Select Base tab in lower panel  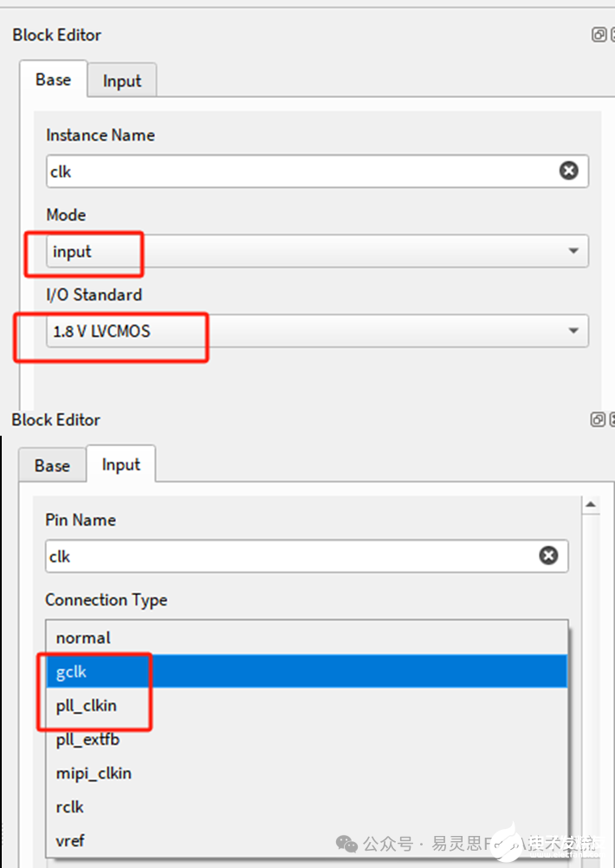click(52, 465)
